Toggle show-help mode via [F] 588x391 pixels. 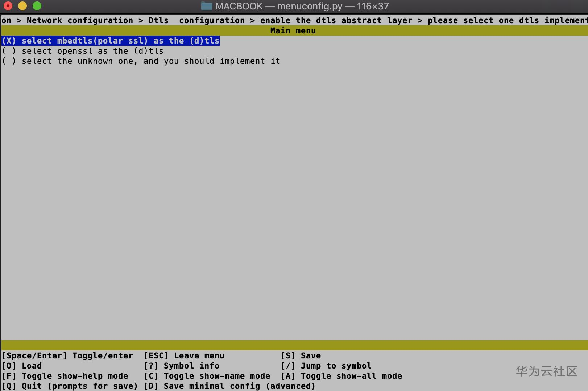point(63,376)
